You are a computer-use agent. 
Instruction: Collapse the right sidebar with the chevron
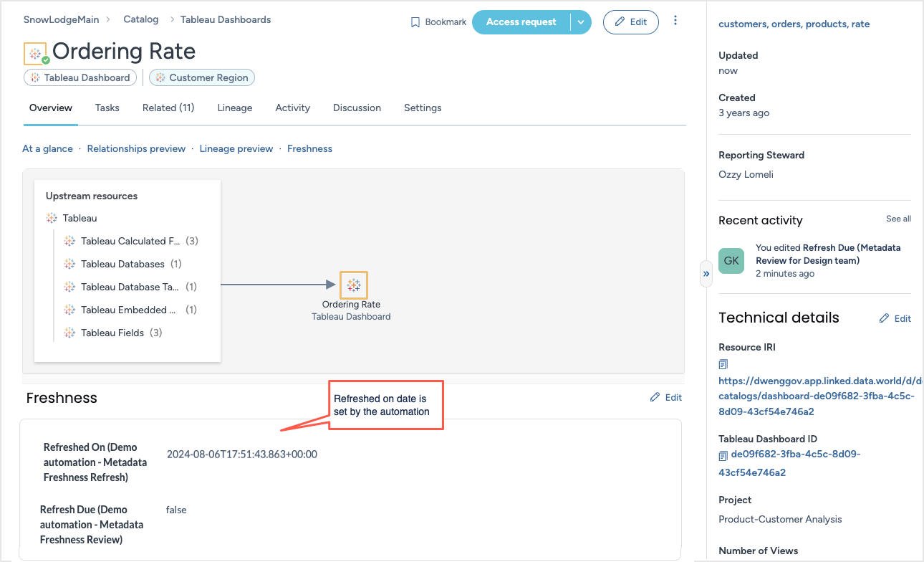tap(706, 273)
